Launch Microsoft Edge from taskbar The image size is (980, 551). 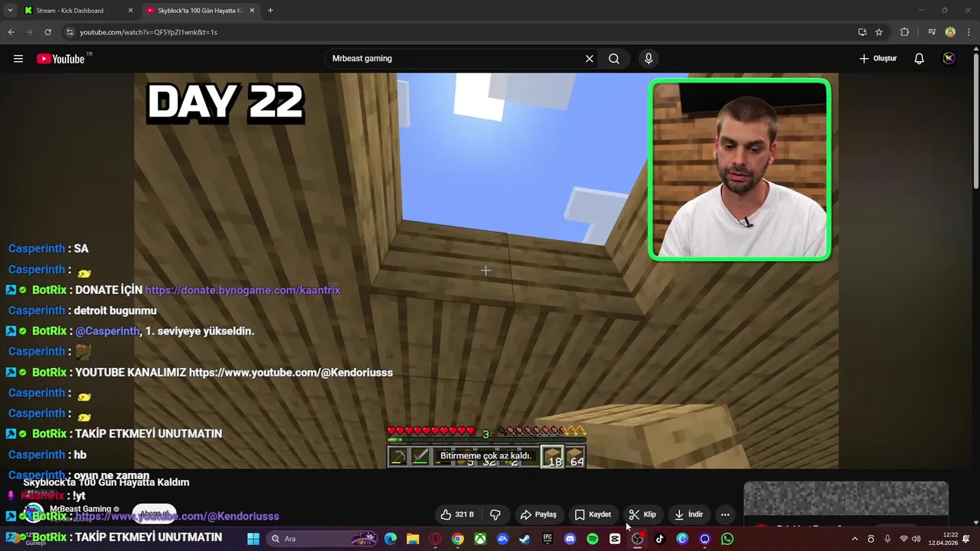coord(390,539)
